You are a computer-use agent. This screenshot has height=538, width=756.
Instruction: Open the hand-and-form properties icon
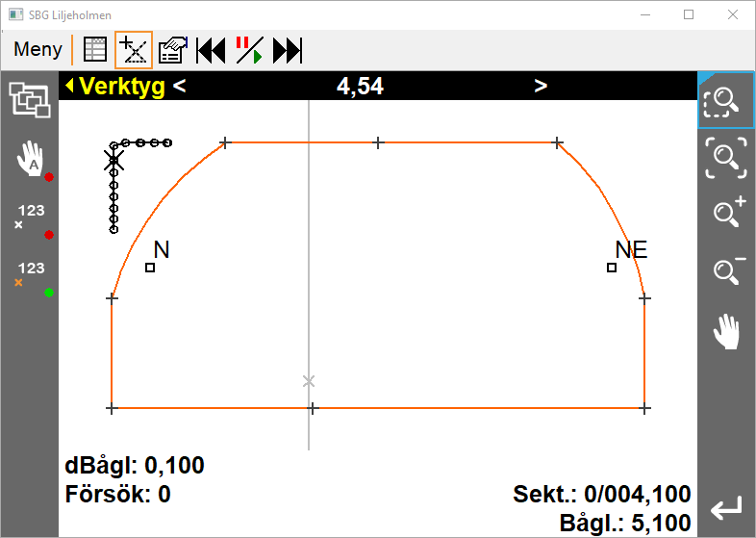click(173, 50)
